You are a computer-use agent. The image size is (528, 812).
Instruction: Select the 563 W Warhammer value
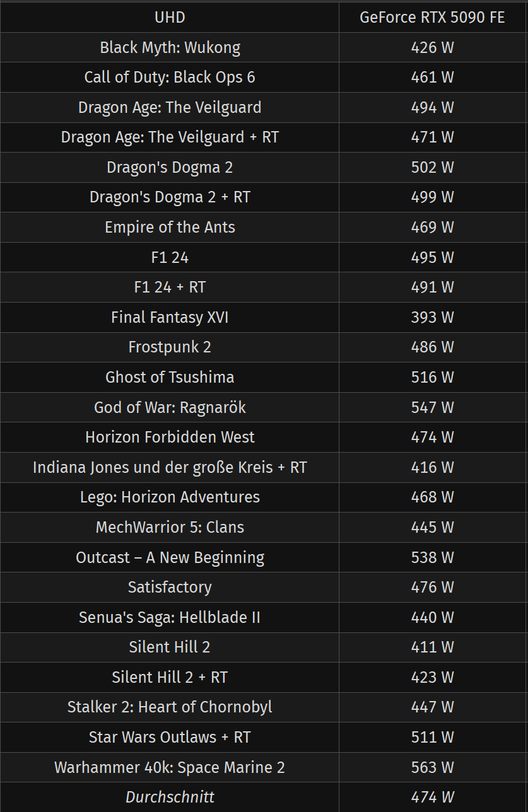tap(432, 767)
